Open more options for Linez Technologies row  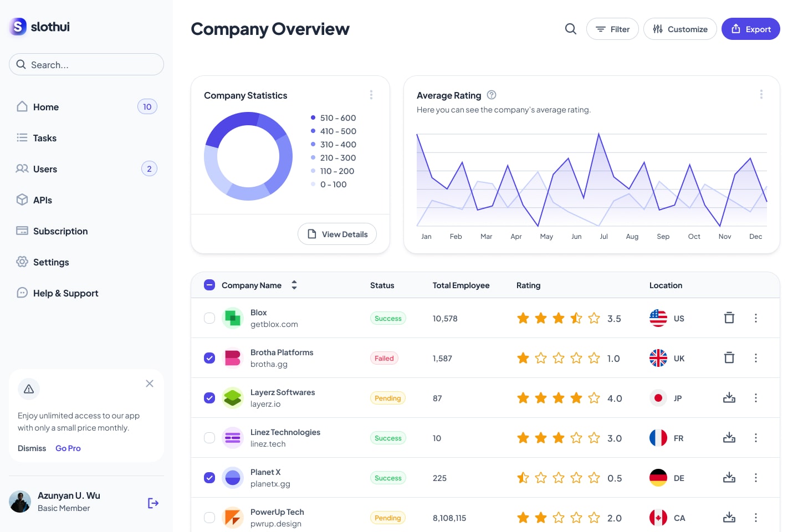tap(755, 438)
